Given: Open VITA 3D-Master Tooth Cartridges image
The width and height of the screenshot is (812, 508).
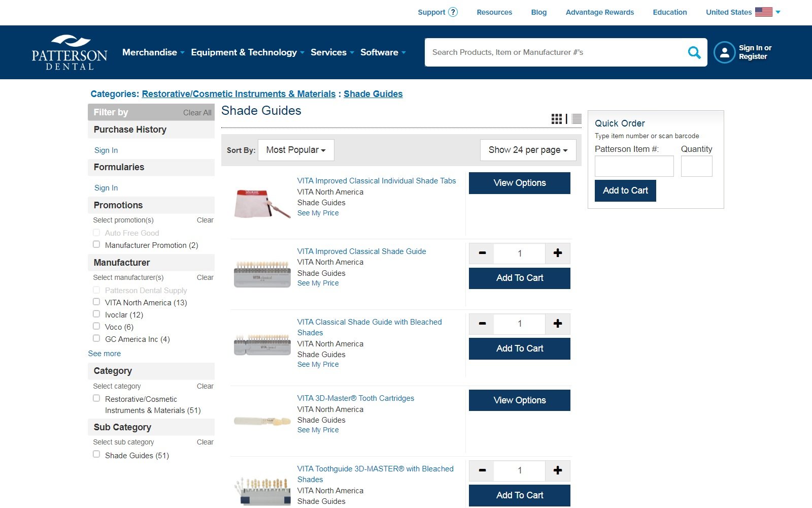Looking at the screenshot, I should tap(262, 421).
